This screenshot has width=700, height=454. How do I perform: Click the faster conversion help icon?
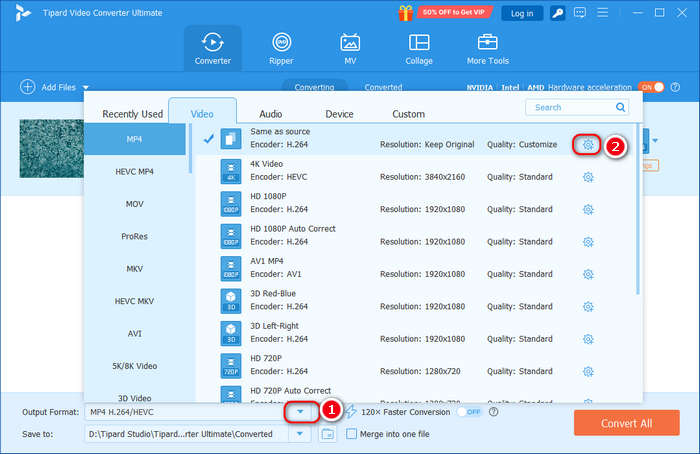[493, 412]
